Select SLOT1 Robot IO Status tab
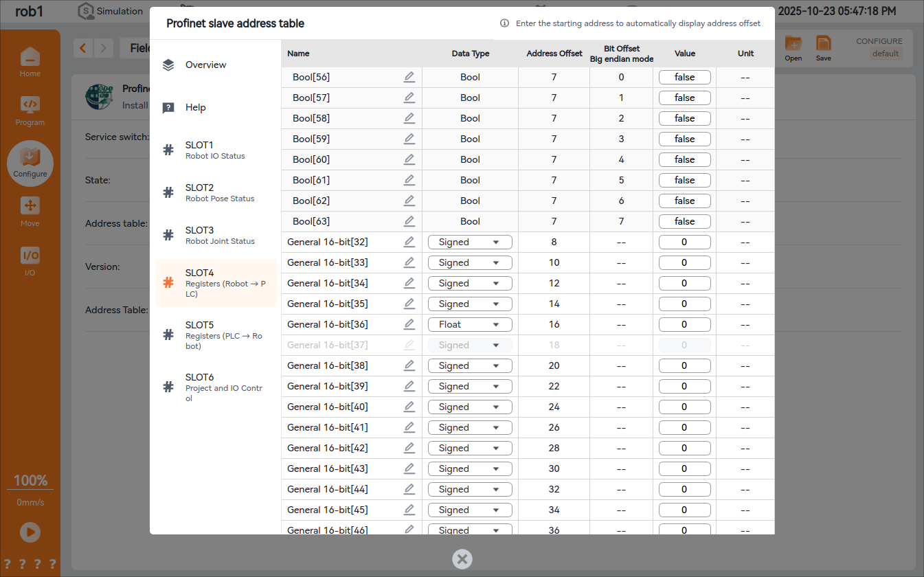 coord(216,150)
